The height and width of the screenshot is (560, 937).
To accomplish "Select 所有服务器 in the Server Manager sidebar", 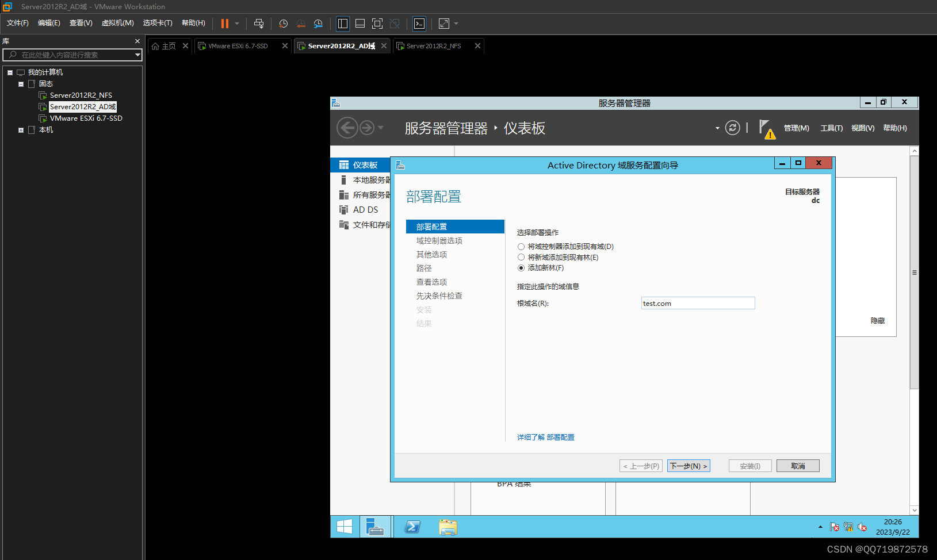I will click(361, 195).
